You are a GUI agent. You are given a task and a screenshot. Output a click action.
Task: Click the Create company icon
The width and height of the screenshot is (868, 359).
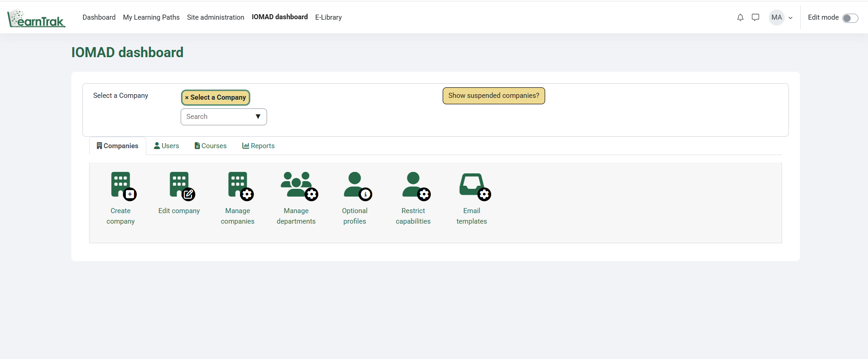tap(123, 186)
